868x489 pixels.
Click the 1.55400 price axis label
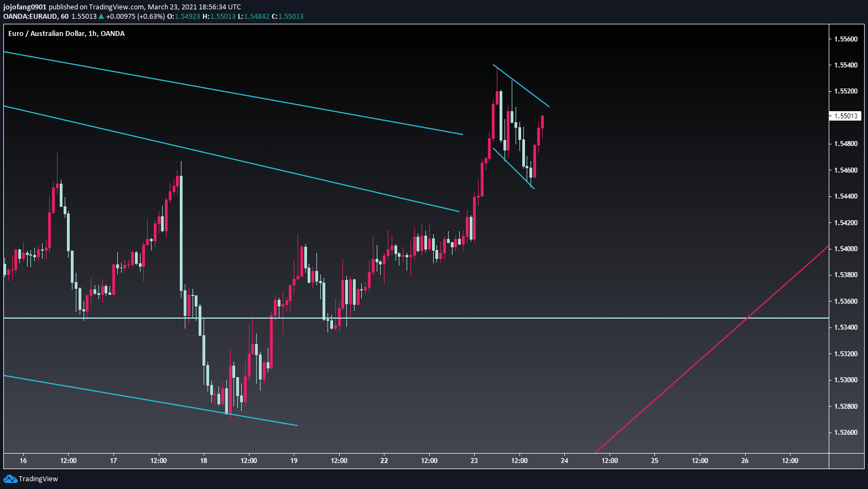click(846, 65)
